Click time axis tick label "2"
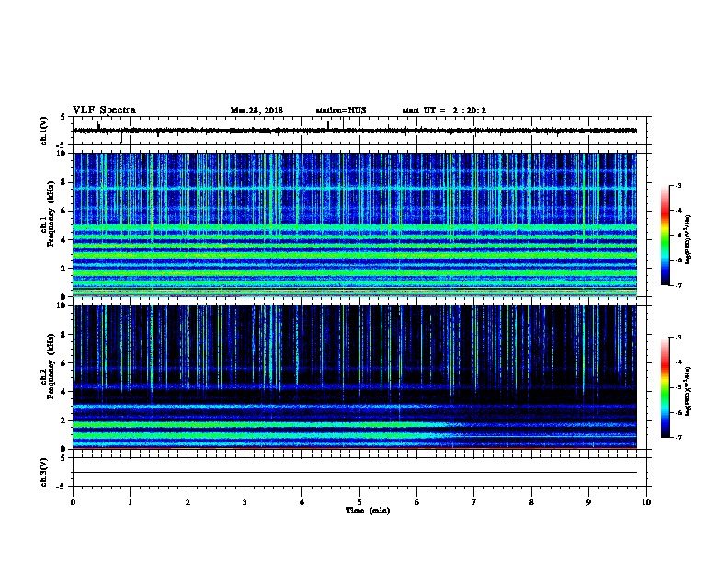 pyautogui.click(x=188, y=502)
